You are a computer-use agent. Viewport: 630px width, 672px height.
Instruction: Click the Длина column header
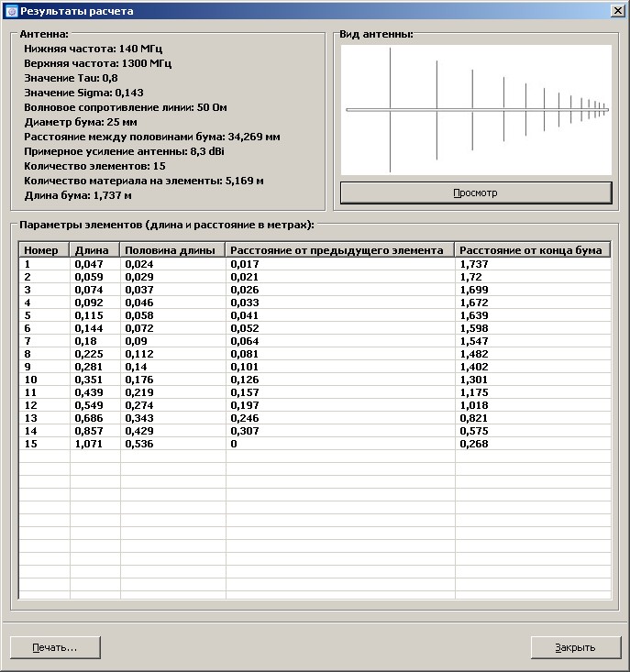point(94,250)
